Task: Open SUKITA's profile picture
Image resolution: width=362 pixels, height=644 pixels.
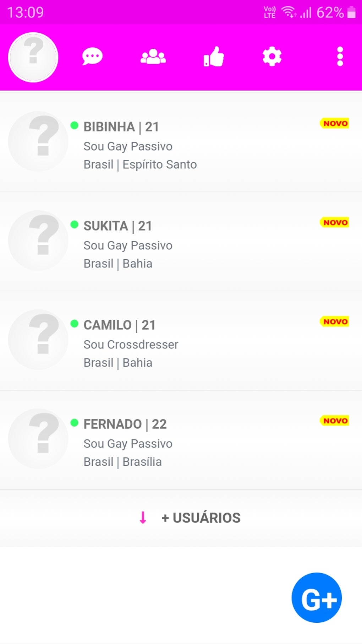Action: (x=38, y=240)
